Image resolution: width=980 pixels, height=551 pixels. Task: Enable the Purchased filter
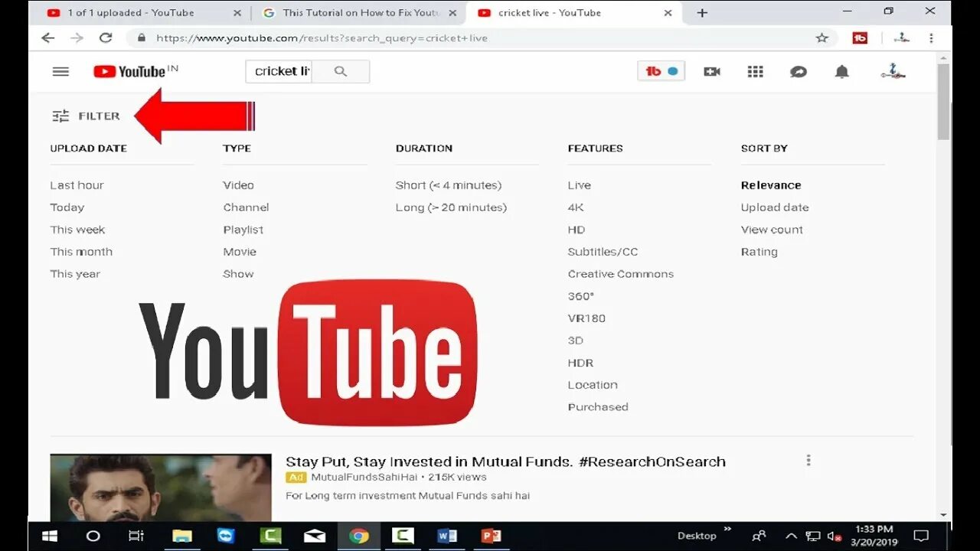pyautogui.click(x=598, y=407)
